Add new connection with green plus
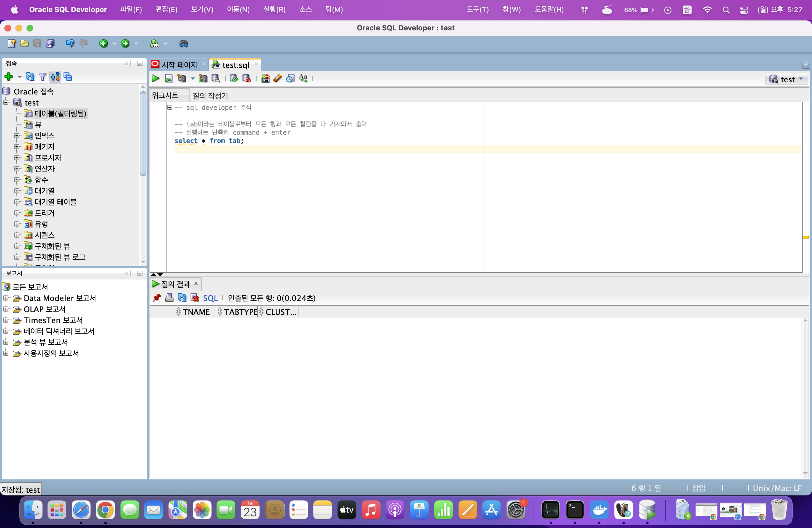812x528 pixels. pyautogui.click(x=9, y=77)
